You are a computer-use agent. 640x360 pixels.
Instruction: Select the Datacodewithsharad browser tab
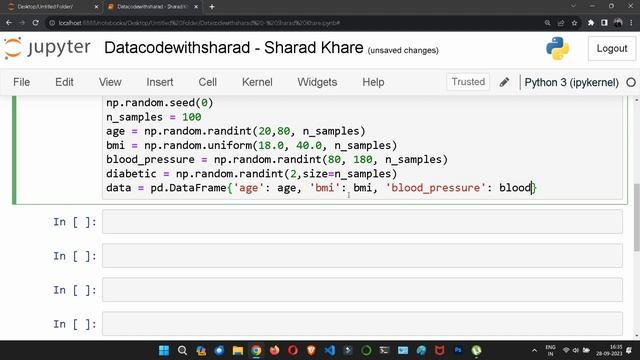point(152,7)
